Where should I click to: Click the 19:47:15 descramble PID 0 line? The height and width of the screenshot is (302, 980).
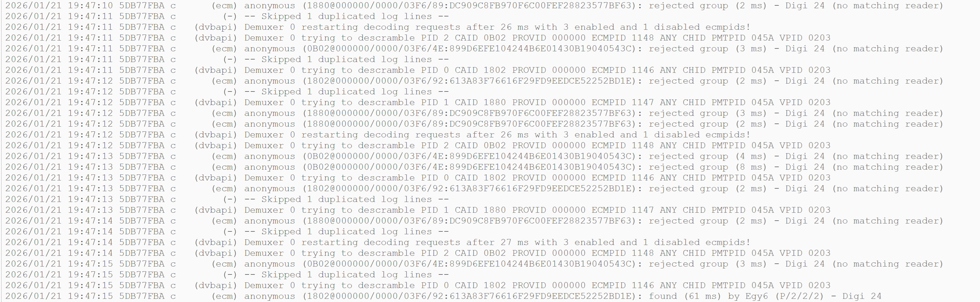(418, 285)
